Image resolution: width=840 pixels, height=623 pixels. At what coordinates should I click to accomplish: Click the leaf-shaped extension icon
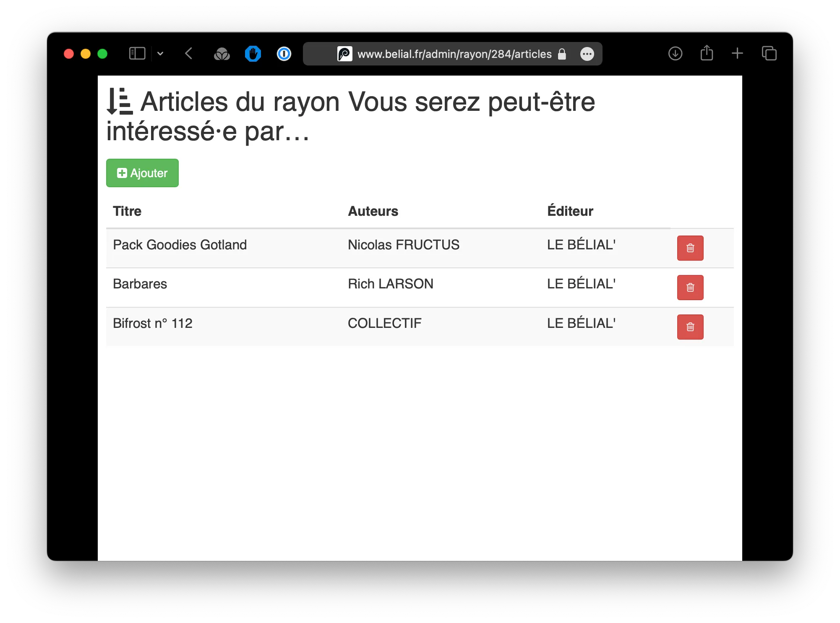tap(222, 54)
